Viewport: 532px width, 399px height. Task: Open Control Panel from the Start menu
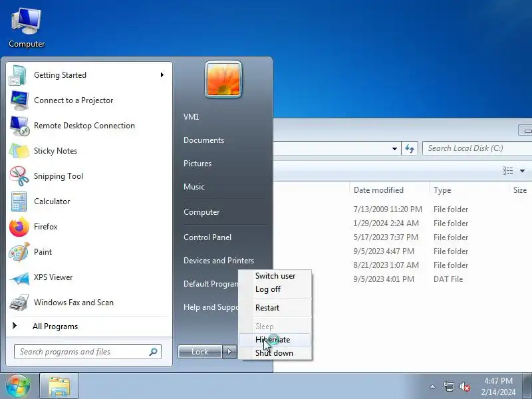[207, 237]
